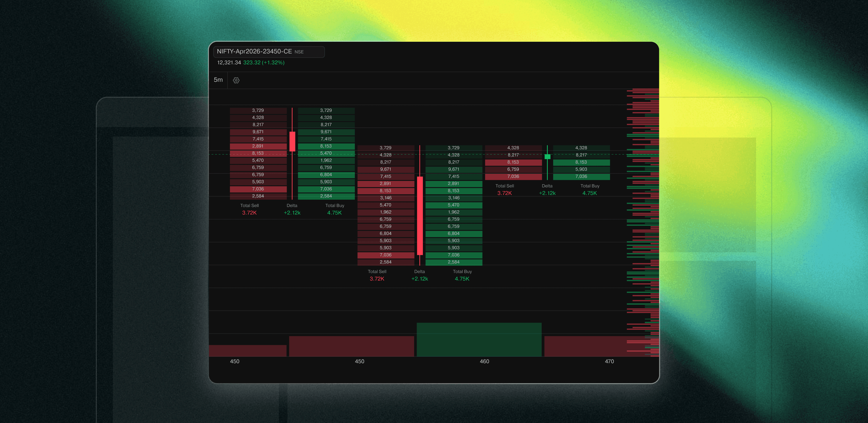This screenshot has width=868, height=423.
Task: Click the NIFTY-Apr2026-23450-CE symbol field
Action: [x=269, y=52]
